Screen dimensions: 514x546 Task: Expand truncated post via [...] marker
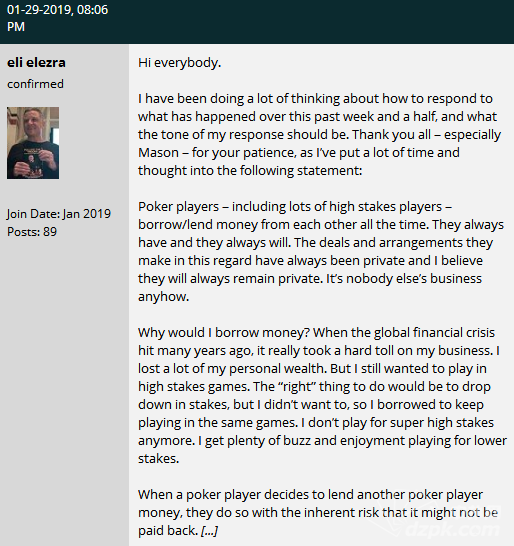209,531
